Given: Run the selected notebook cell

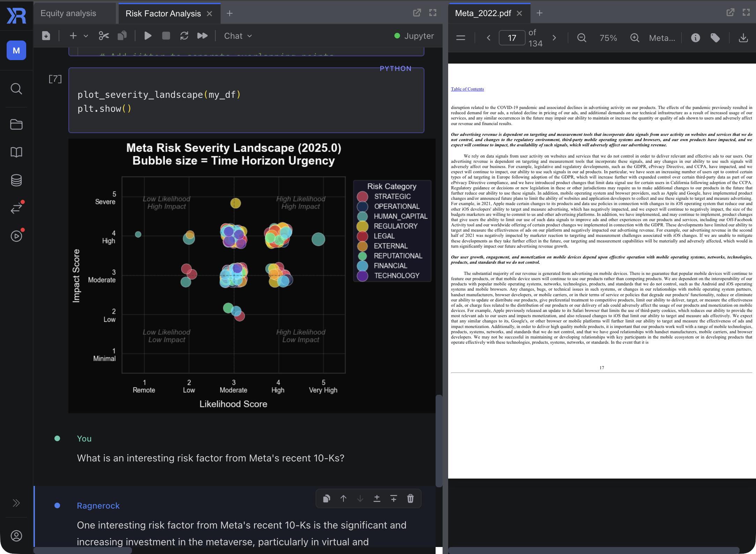Looking at the screenshot, I should coord(148,36).
